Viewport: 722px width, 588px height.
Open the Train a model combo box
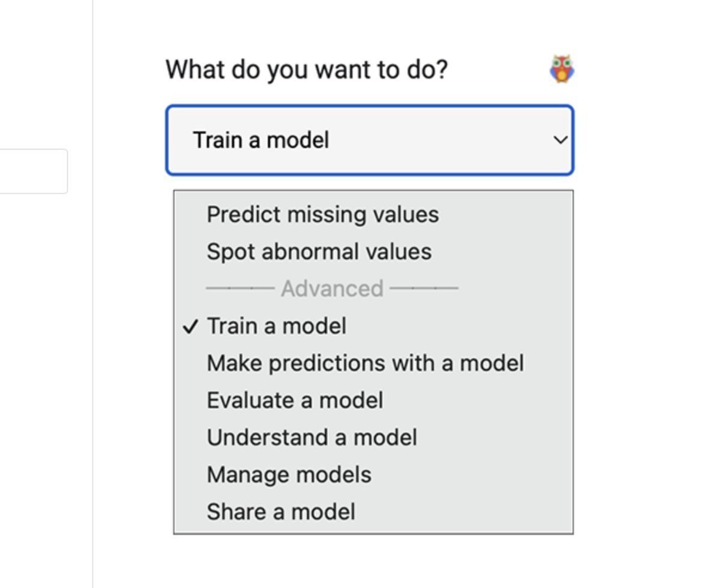(369, 140)
